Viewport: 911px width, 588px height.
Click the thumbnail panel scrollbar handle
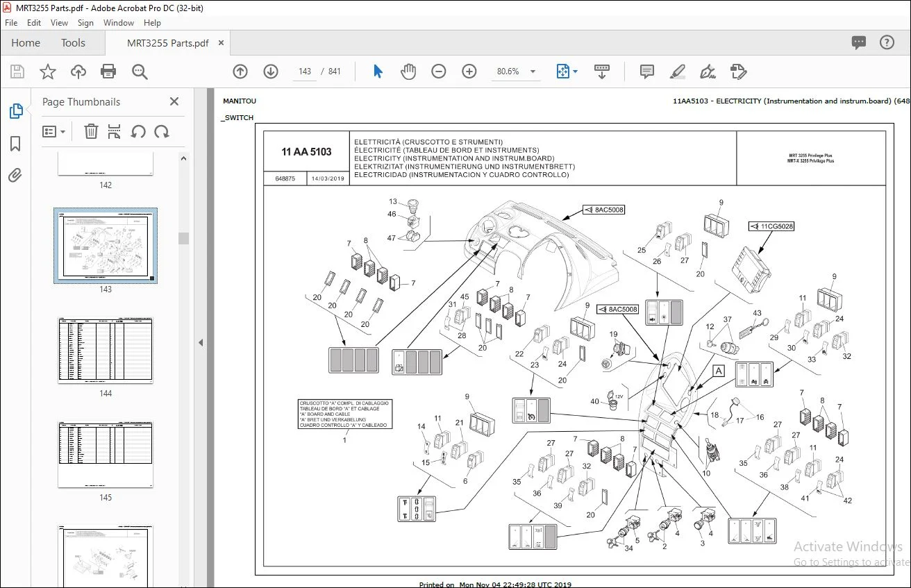tap(183, 238)
